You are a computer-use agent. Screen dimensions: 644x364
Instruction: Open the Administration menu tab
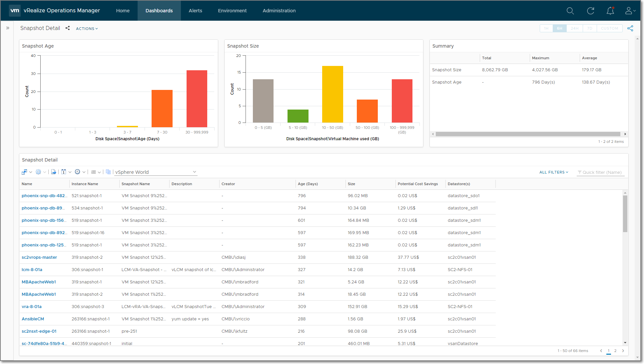click(279, 11)
